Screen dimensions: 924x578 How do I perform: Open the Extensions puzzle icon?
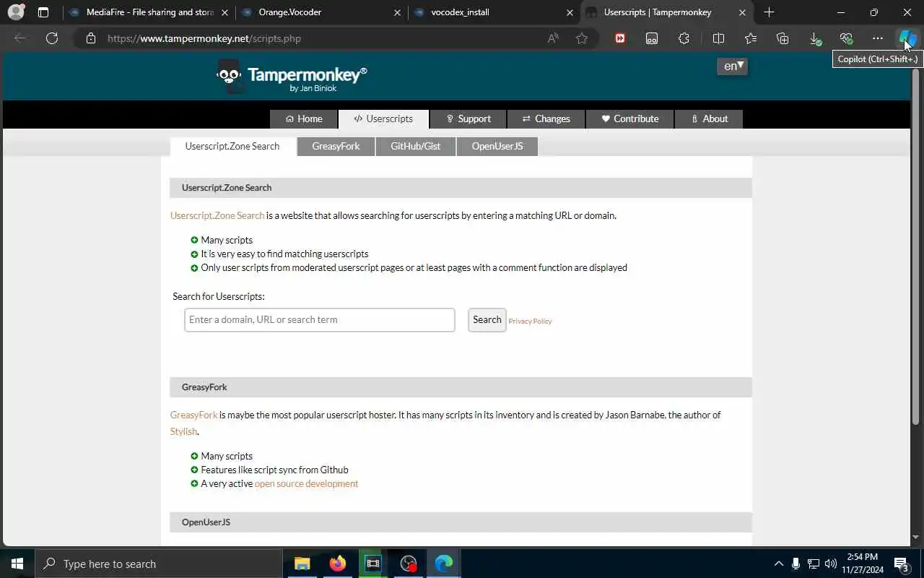click(684, 38)
